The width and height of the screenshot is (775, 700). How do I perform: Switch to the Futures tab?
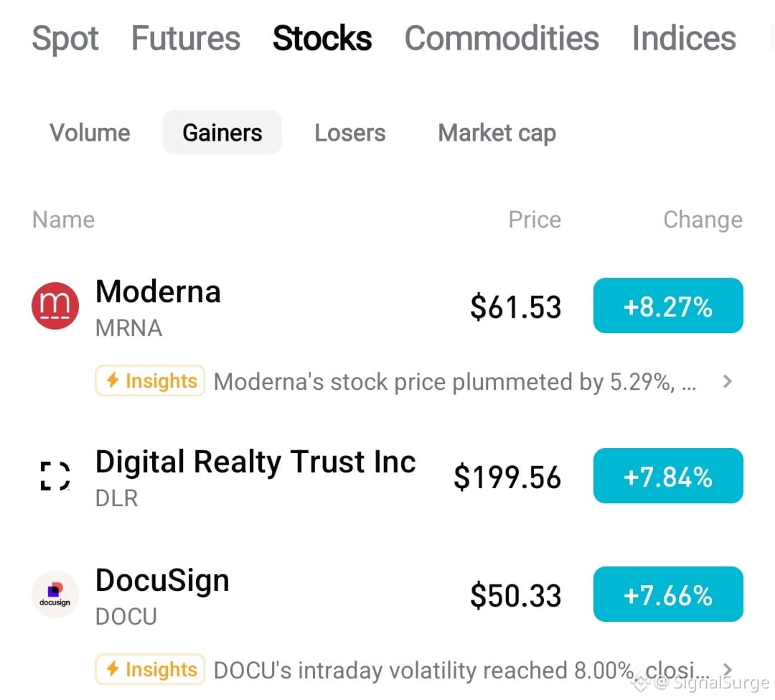click(186, 39)
